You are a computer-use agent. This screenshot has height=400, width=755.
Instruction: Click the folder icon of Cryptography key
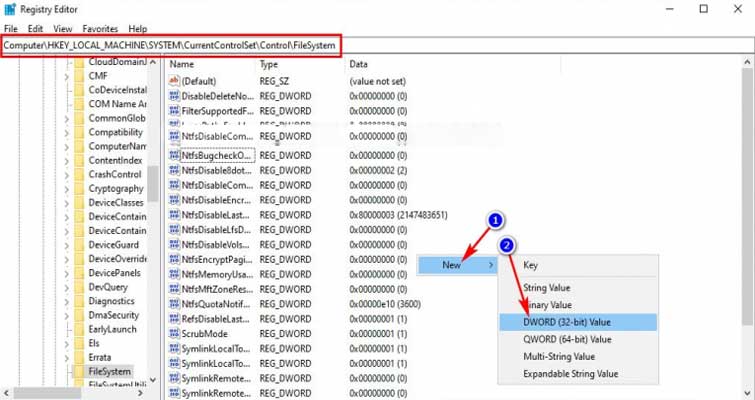point(79,188)
